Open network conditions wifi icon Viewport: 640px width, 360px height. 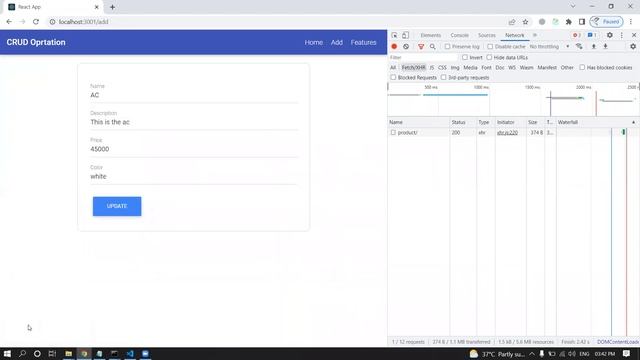pyautogui.click(x=579, y=47)
